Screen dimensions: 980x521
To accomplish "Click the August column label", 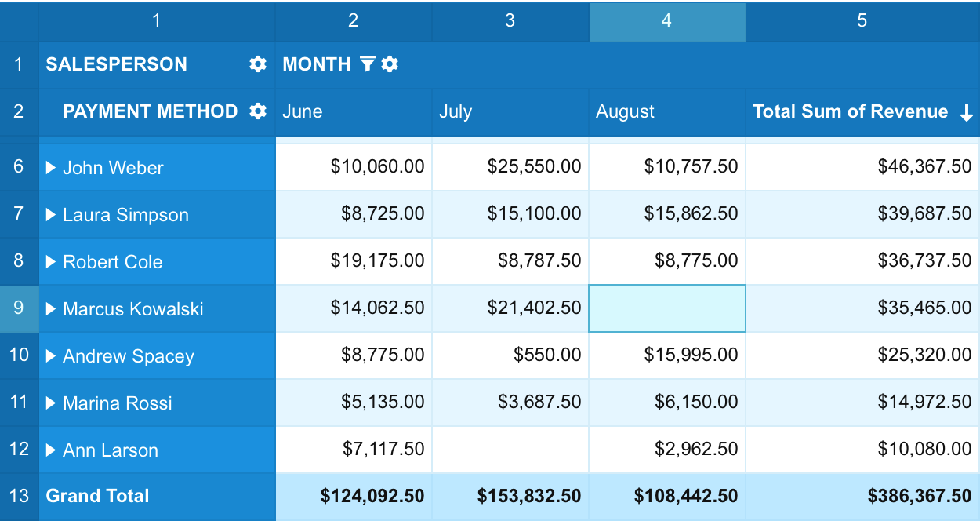I will (x=625, y=111).
